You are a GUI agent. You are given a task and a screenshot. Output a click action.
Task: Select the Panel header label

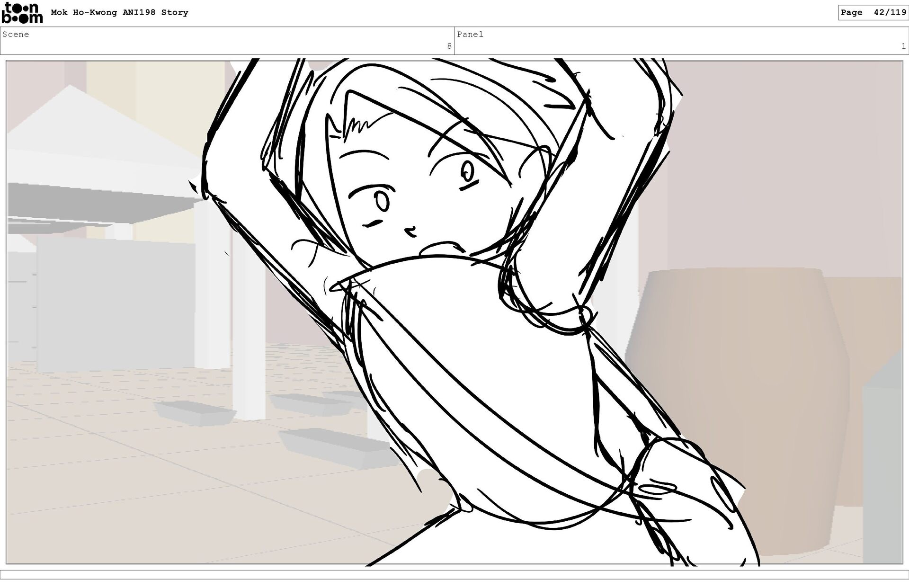point(470,34)
